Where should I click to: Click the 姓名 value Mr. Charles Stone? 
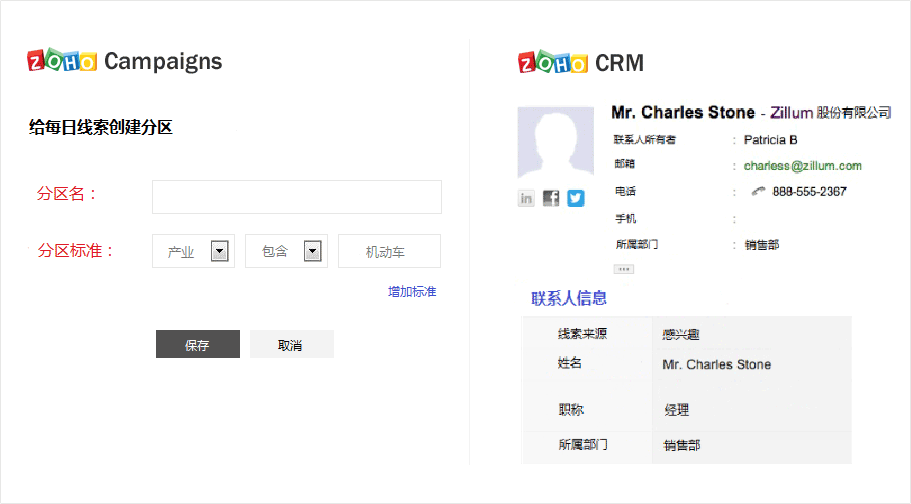(716, 364)
